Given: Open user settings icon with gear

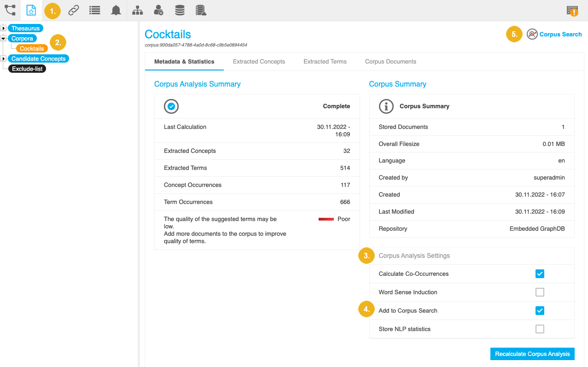Looking at the screenshot, I should [x=158, y=10].
